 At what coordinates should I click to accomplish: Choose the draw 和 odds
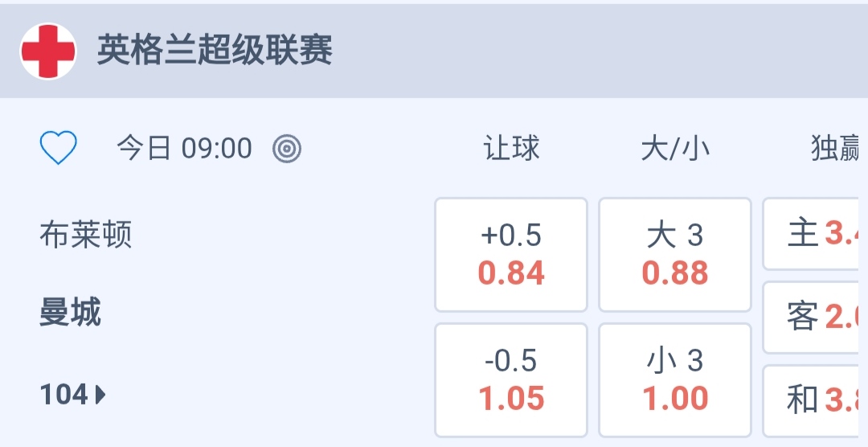coord(815,400)
